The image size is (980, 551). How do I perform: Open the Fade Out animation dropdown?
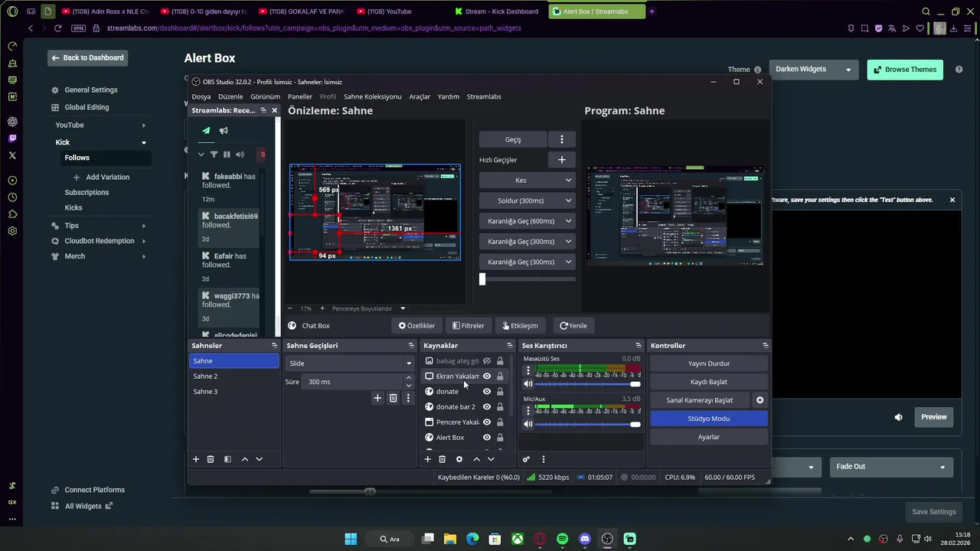tap(891, 467)
